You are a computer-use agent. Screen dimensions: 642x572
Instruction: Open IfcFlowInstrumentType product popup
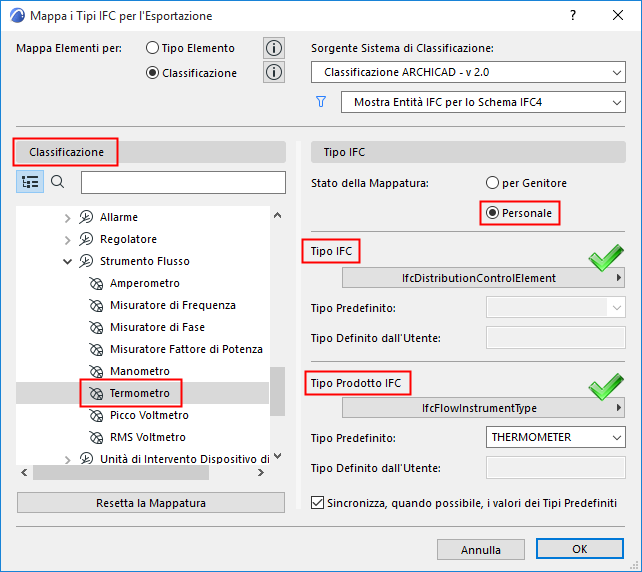484,408
